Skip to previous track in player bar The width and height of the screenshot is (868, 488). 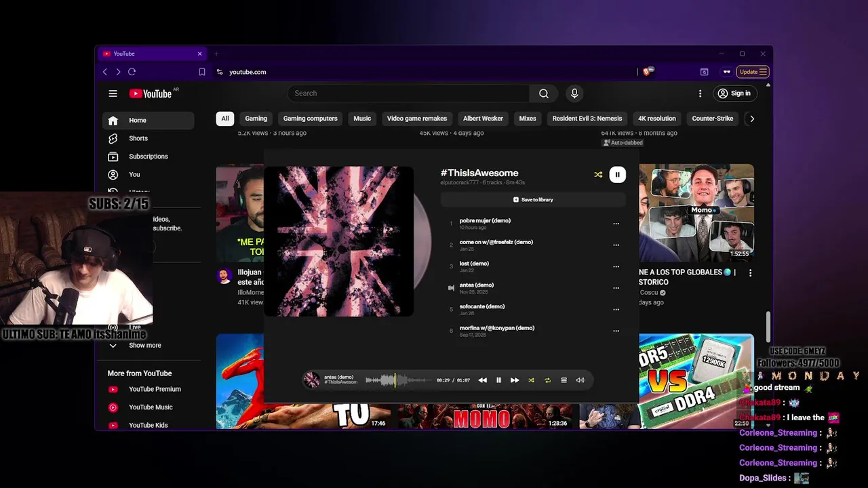coord(482,380)
